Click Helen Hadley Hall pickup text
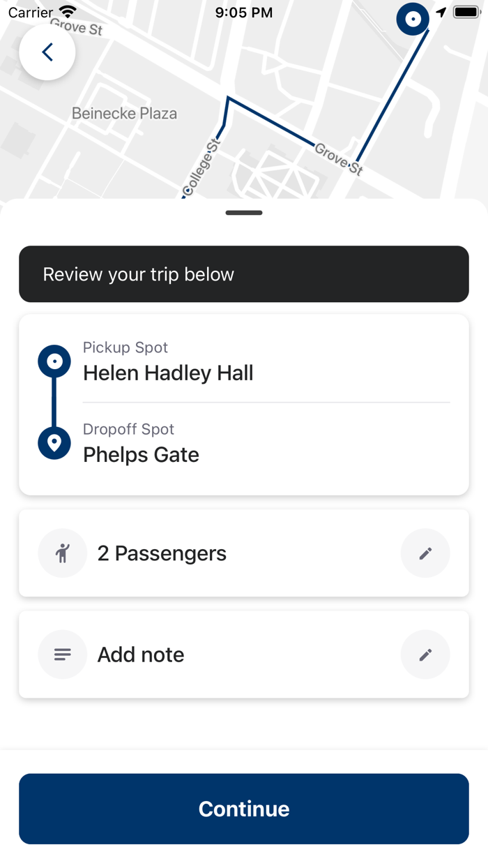 (x=167, y=373)
